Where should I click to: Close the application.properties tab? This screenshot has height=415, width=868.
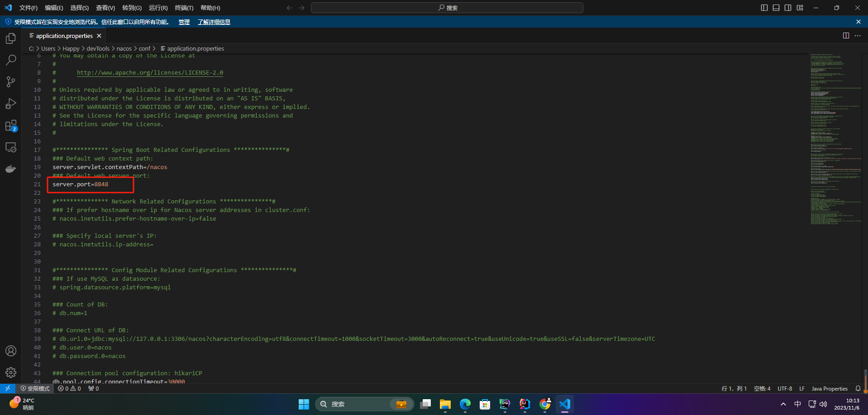pyautogui.click(x=99, y=36)
